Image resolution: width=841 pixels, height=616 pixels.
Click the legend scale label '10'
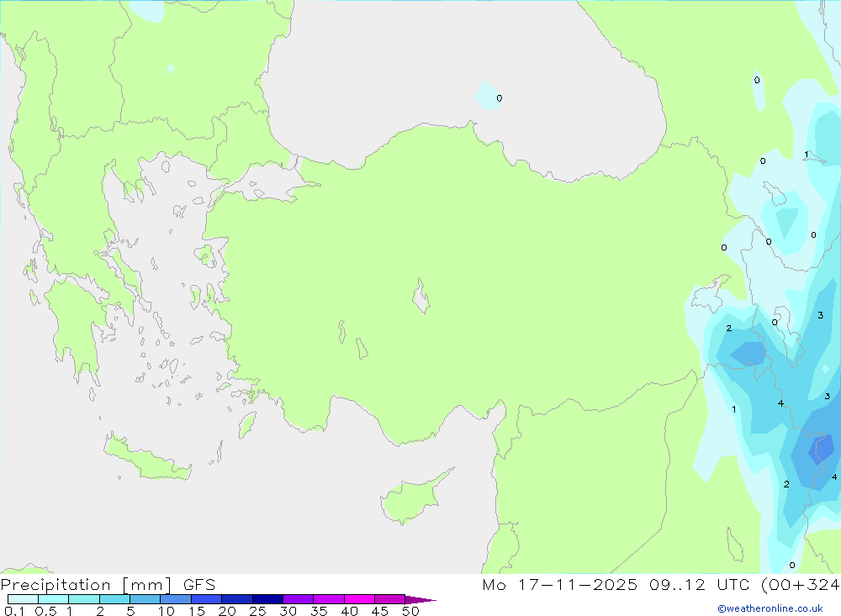[167, 611]
